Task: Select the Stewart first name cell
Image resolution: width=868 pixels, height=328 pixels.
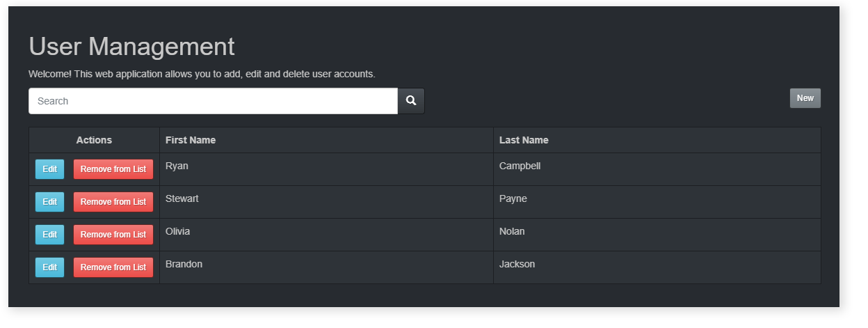Action: [182, 198]
